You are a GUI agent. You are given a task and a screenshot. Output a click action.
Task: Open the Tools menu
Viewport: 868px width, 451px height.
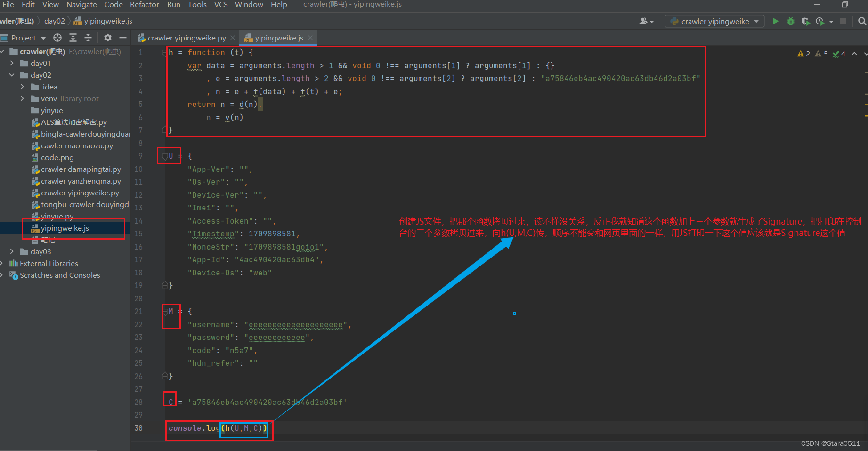coord(197,5)
